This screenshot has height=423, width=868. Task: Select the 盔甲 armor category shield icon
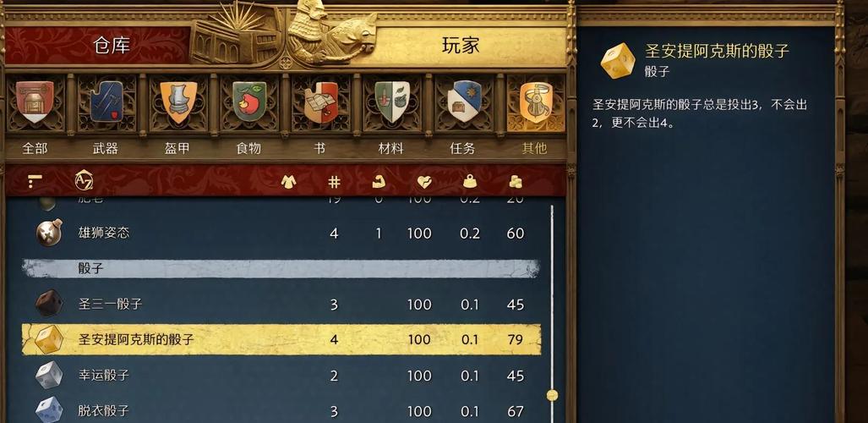pos(178,102)
